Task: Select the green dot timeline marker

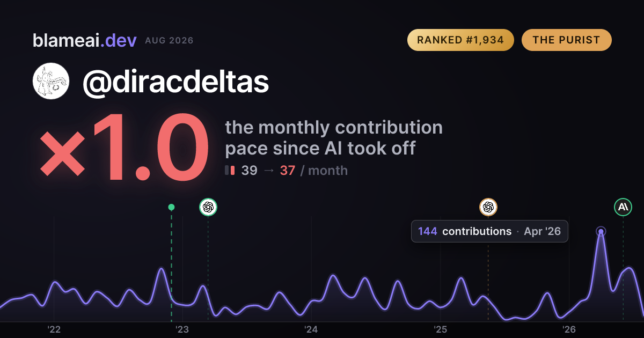Action: point(171,207)
